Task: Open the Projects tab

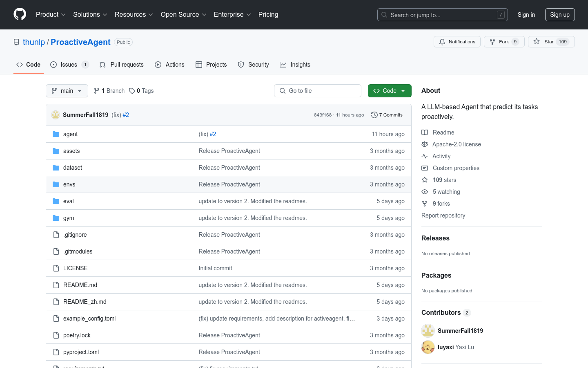Action: (211, 65)
